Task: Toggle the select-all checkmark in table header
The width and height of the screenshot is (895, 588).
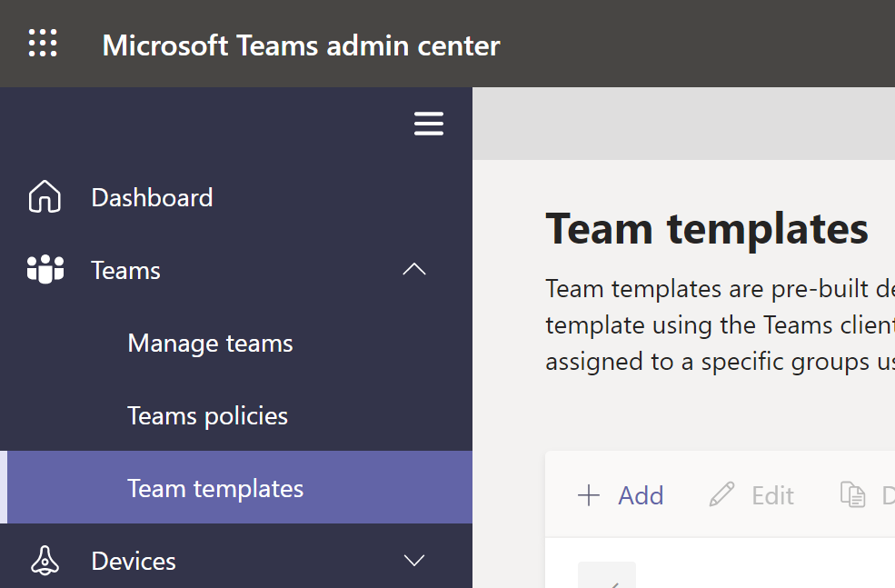Action: click(x=607, y=575)
